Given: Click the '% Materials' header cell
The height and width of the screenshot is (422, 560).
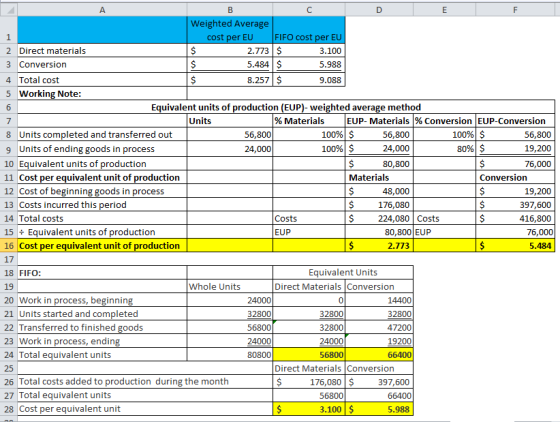Looking at the screenshot, I should point(309,121).
